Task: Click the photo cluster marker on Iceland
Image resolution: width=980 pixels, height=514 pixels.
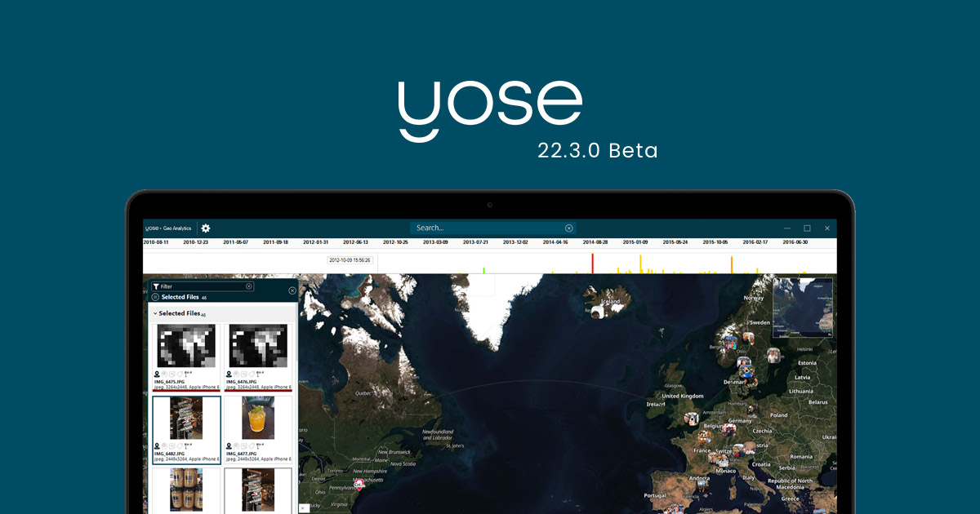Action: coord(597,311)
